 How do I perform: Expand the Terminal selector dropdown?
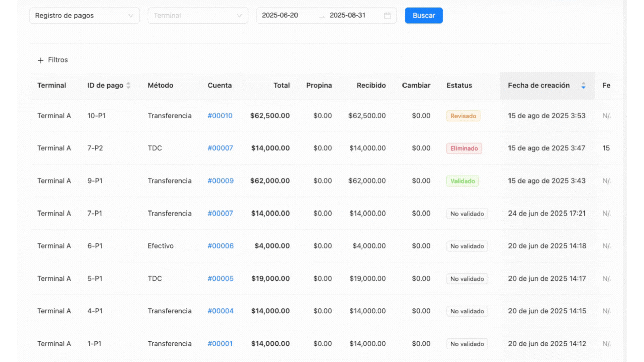[x=198, y=16]
